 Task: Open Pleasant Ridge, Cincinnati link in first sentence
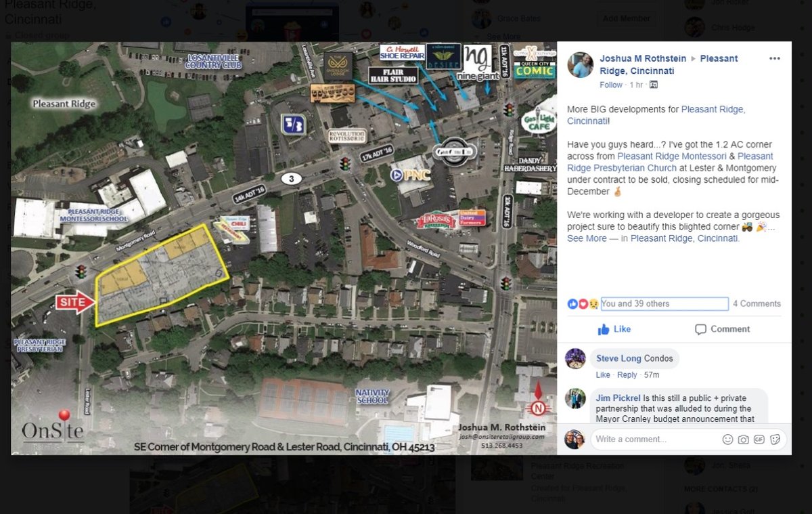[x=656, y=114]
